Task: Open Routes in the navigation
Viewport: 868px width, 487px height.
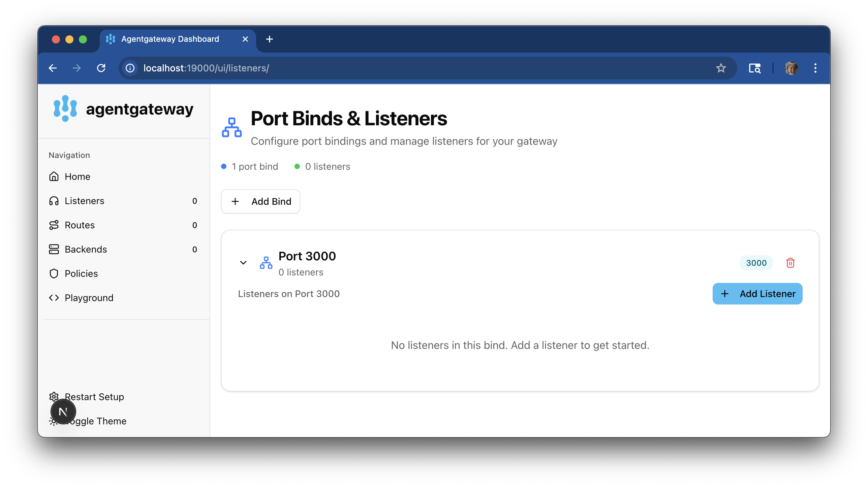Action: 124,225
